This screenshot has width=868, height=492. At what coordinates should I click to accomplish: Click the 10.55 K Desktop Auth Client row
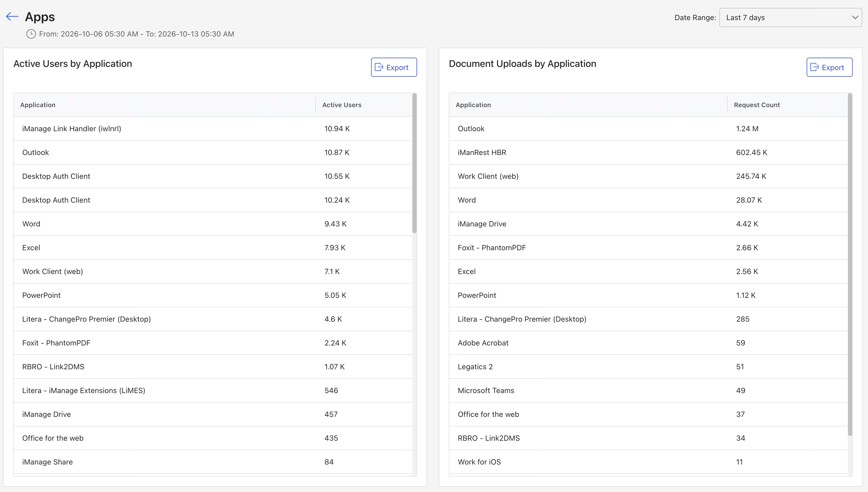(213, 176)
